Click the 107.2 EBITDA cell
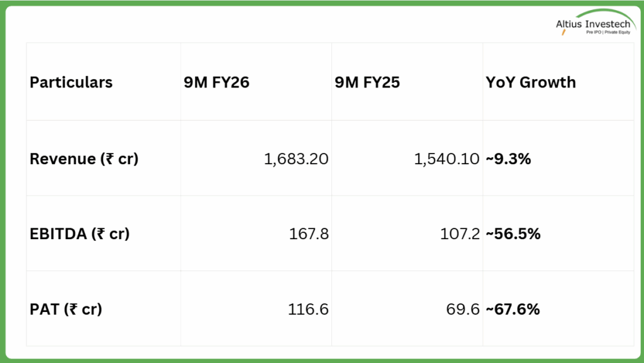This screenshot has width=644, height=363. pos(460,235)
